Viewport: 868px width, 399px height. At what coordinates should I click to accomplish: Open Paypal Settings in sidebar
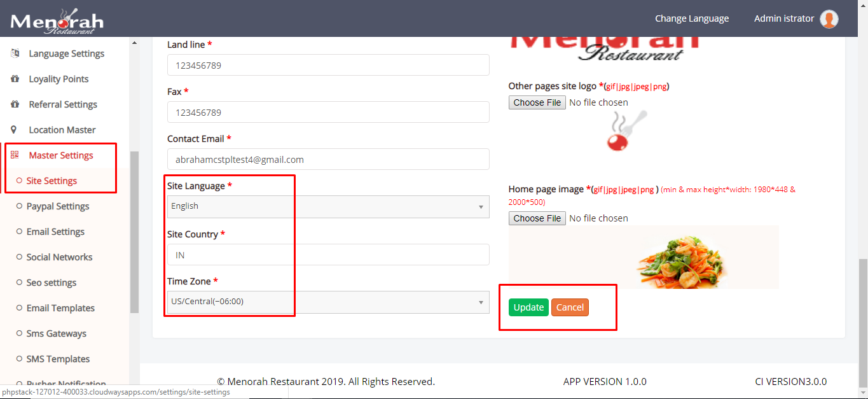[x=57, y=206]
